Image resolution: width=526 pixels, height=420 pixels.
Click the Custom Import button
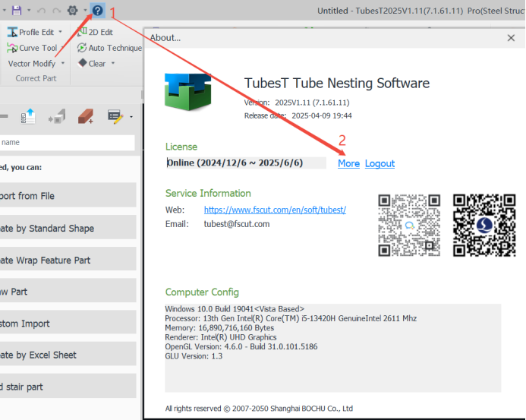pos(68,322)
